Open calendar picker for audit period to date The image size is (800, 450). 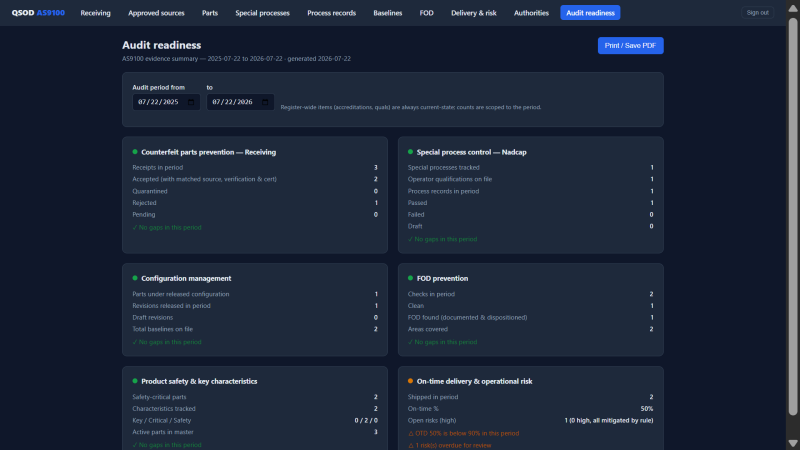[265, 102]
